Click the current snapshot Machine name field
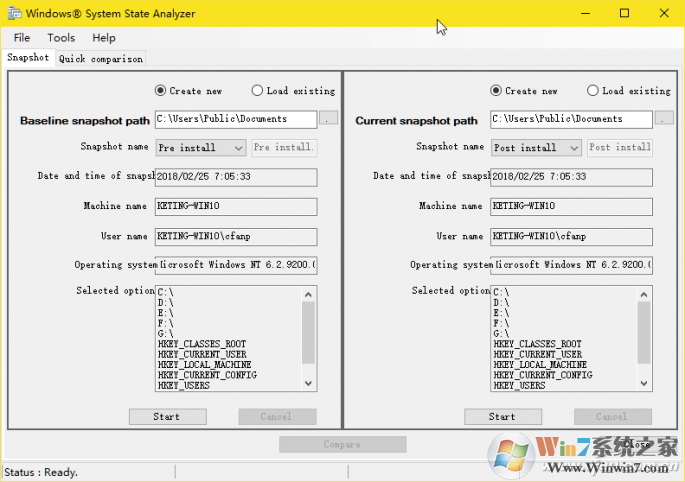Image resolution: width=685 pixels, height=482 pixels. (571, 206)
